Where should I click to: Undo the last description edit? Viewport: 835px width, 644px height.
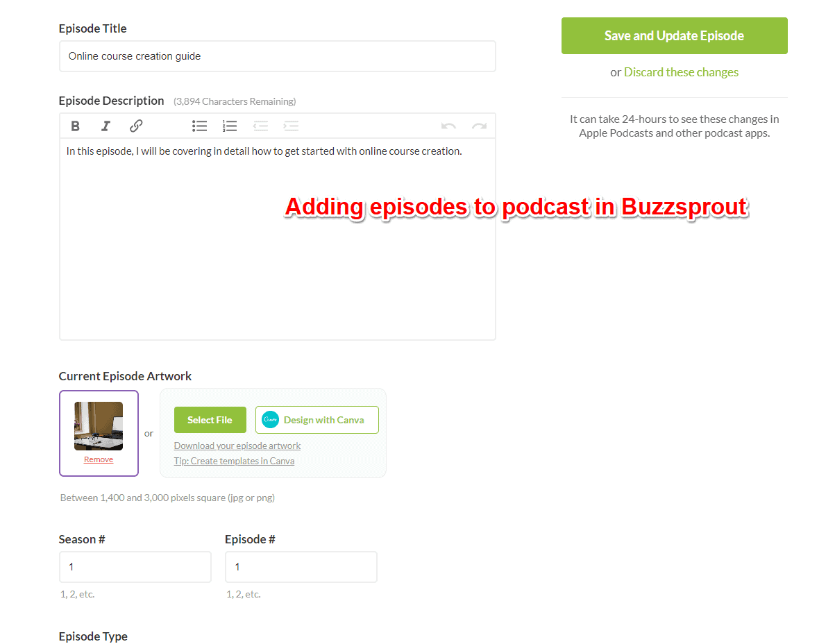pos(448,126)
